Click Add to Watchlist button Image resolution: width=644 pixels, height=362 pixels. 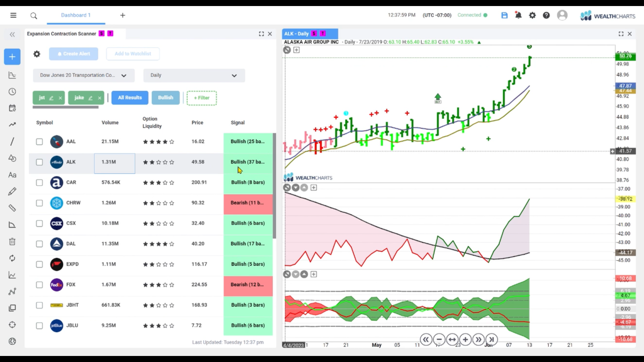click(133, 54)
